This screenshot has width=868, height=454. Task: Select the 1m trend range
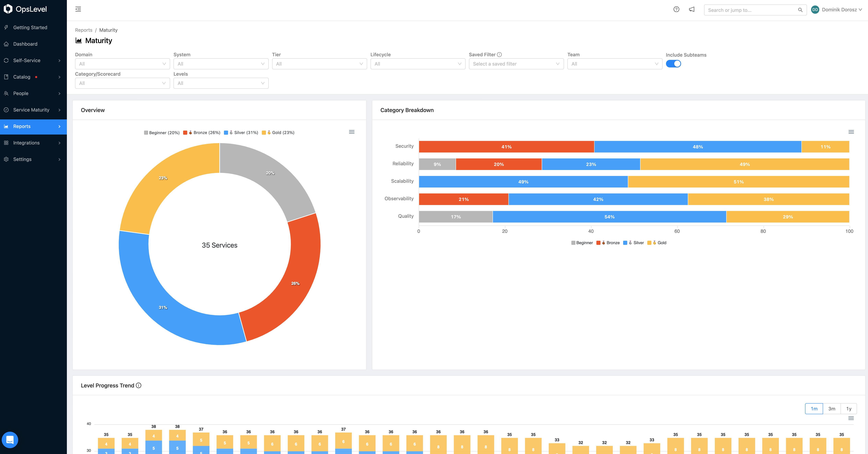tap(814, 409)
